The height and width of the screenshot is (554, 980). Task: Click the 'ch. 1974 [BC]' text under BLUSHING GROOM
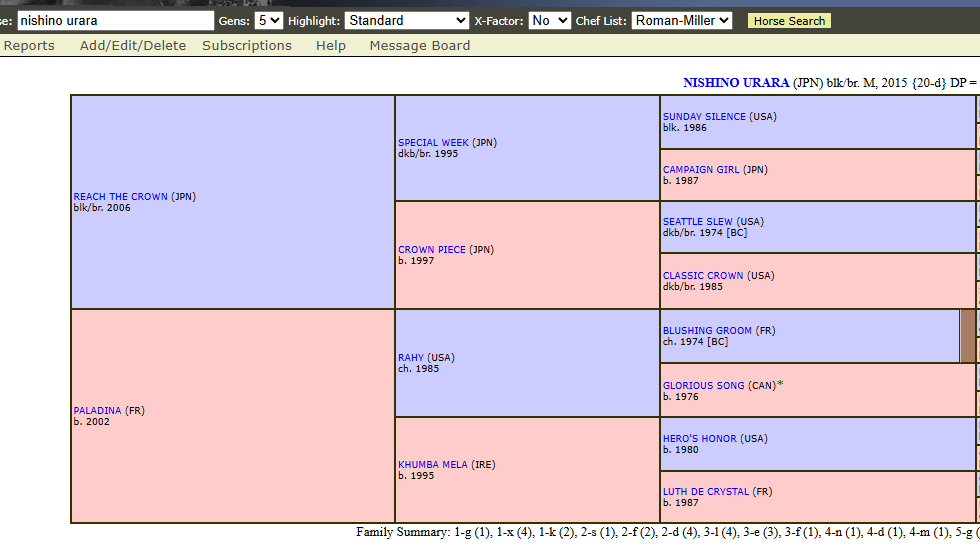tap(696, 341)
